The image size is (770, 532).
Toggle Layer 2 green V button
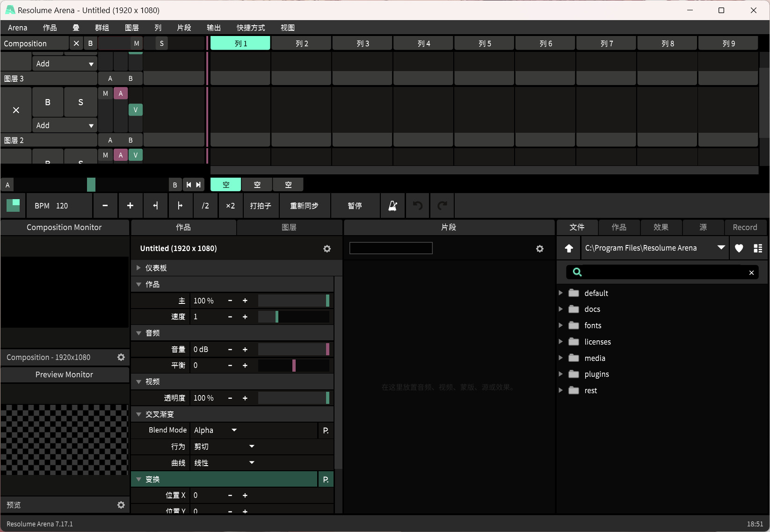click(136, 155)
